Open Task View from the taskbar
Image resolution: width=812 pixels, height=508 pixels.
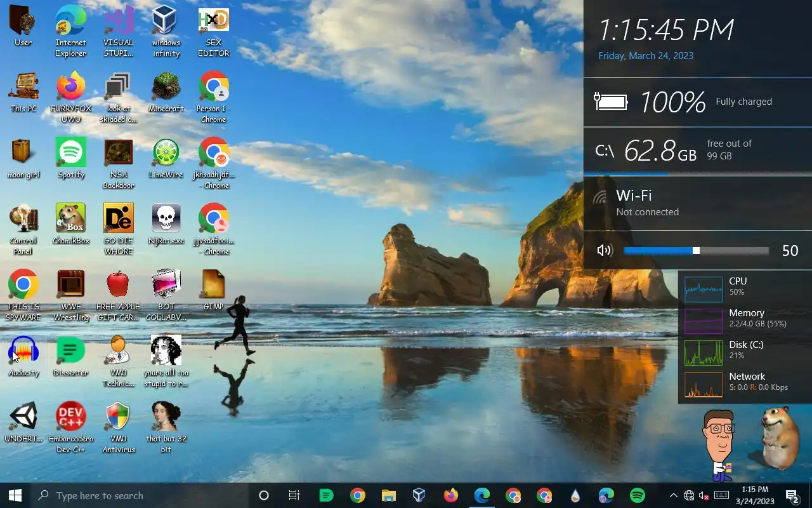point(294,495)
